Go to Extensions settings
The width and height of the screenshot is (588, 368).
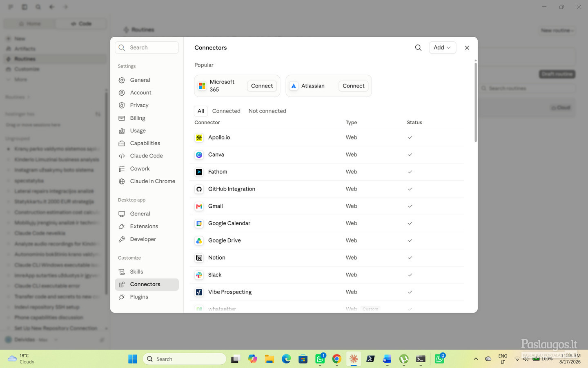147,227
